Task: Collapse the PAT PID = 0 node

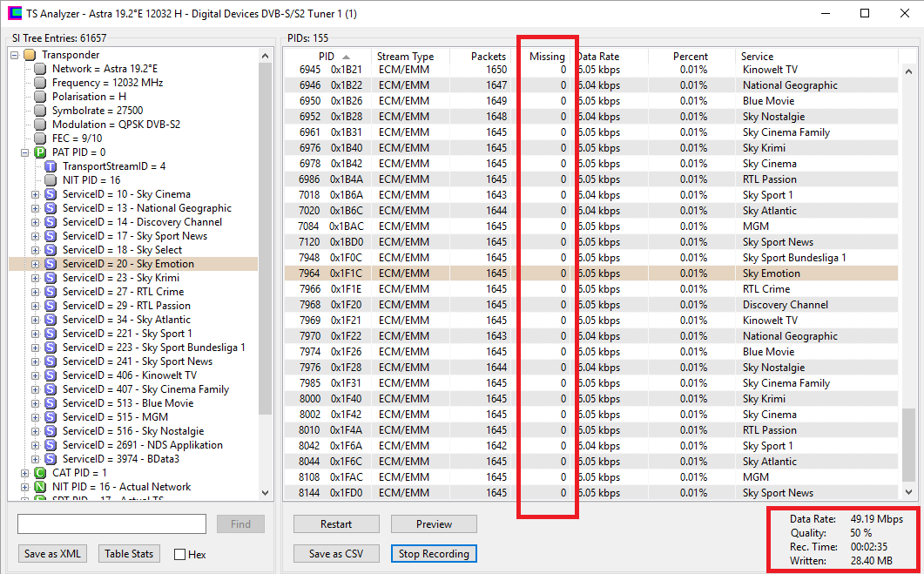Action: pyautogui.click(x=24, y=152)
